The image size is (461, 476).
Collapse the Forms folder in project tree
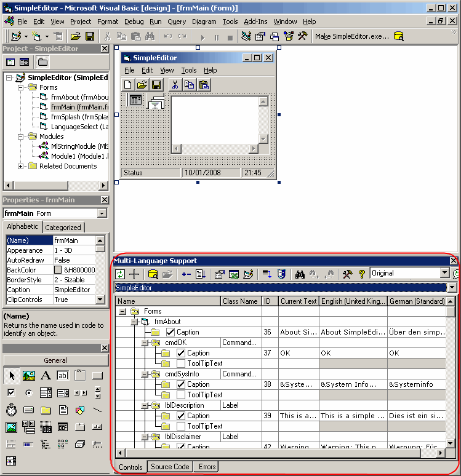(20, 87)
